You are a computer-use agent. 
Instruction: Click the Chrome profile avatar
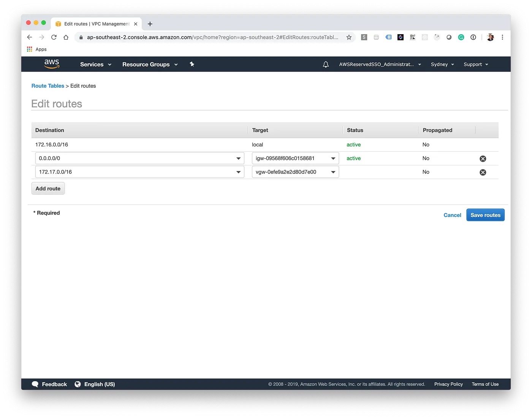491,37
